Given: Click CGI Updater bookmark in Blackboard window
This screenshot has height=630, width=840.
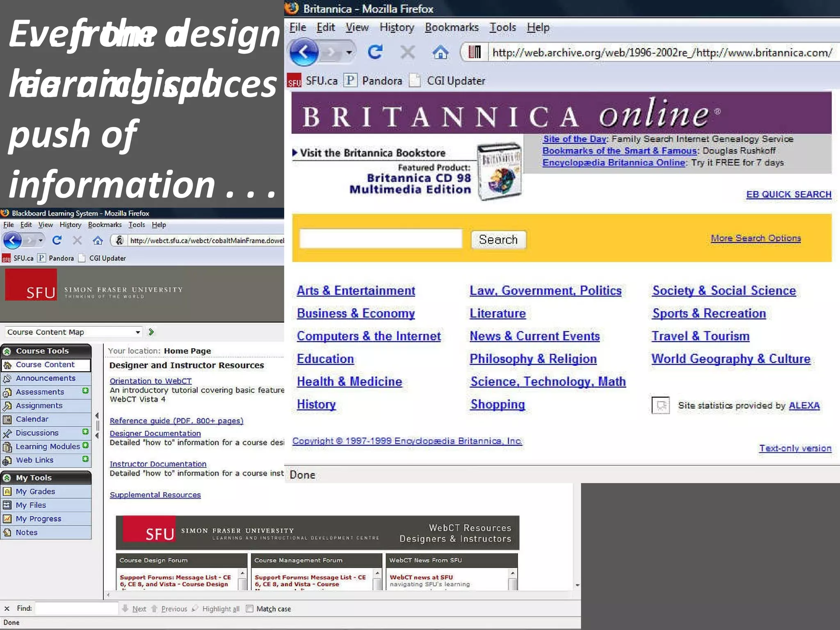Looking at the screenshot, I should pyautogui.click(x=102, y=258).
